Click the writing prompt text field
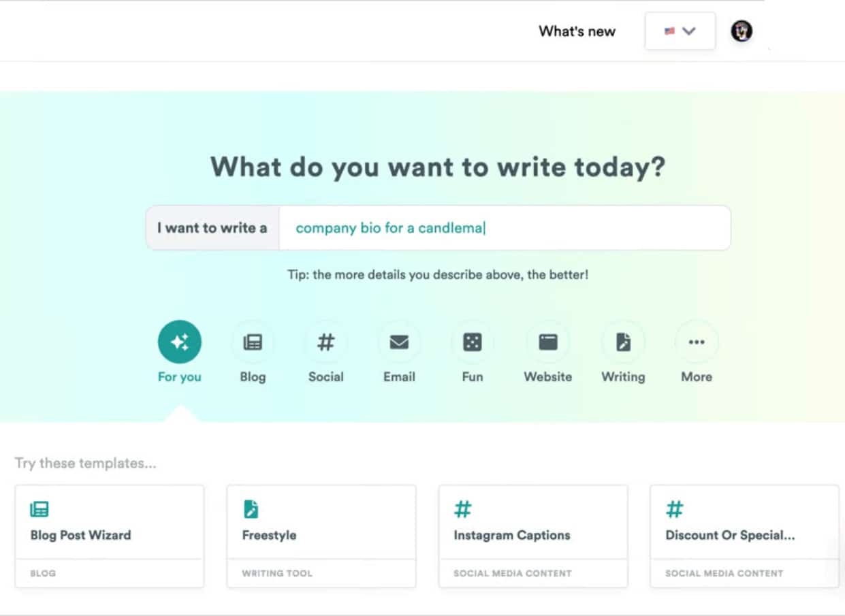Viewport: 845px width, 616px height. (504, 228)
